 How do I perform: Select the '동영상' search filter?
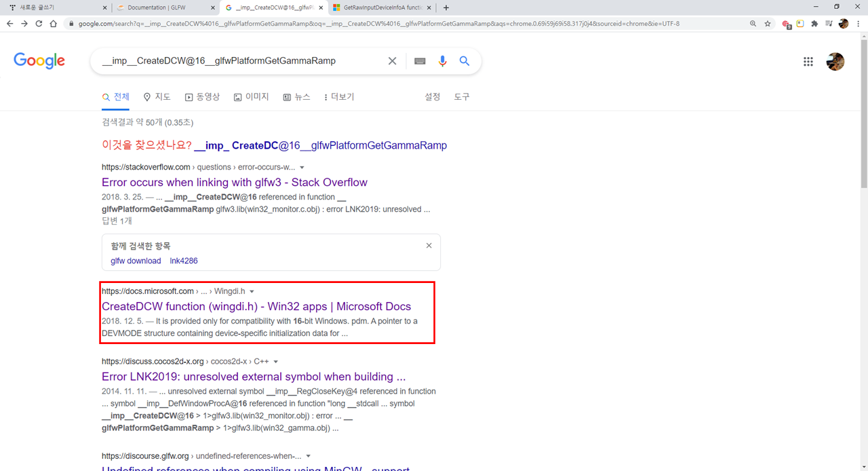point(202,97)
